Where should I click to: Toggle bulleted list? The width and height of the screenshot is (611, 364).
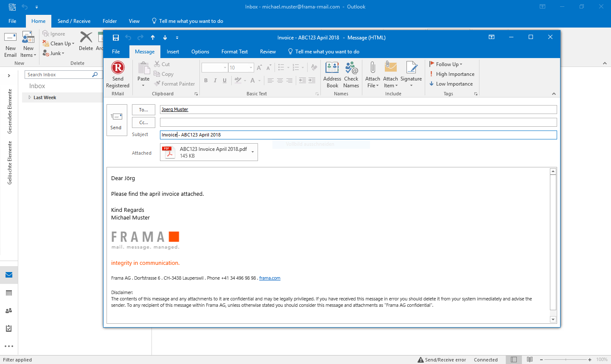point(281,67)
